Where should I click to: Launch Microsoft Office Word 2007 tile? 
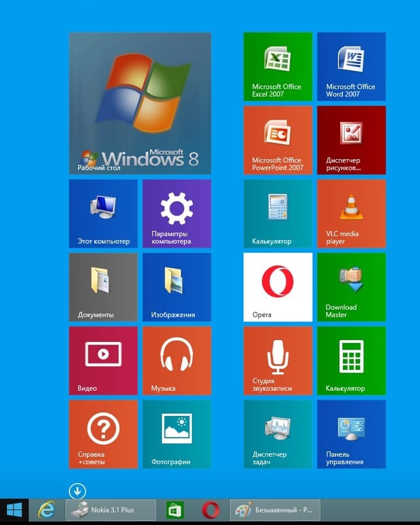pos(351,66)
